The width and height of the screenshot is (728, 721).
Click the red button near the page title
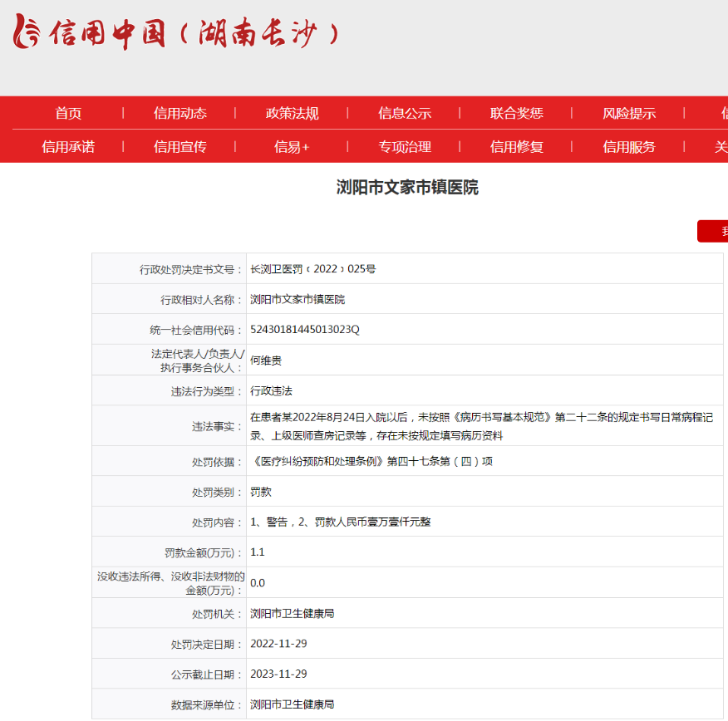pos(713,231)
